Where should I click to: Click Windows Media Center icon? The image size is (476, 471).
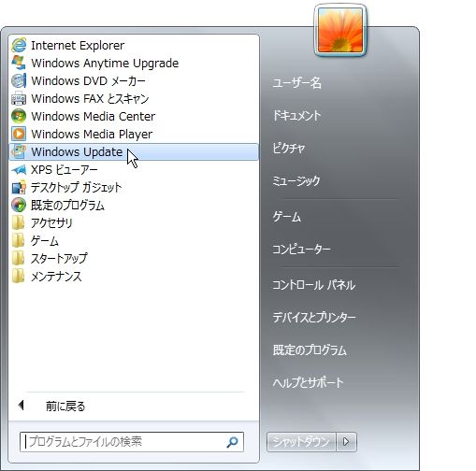(19, 117)
